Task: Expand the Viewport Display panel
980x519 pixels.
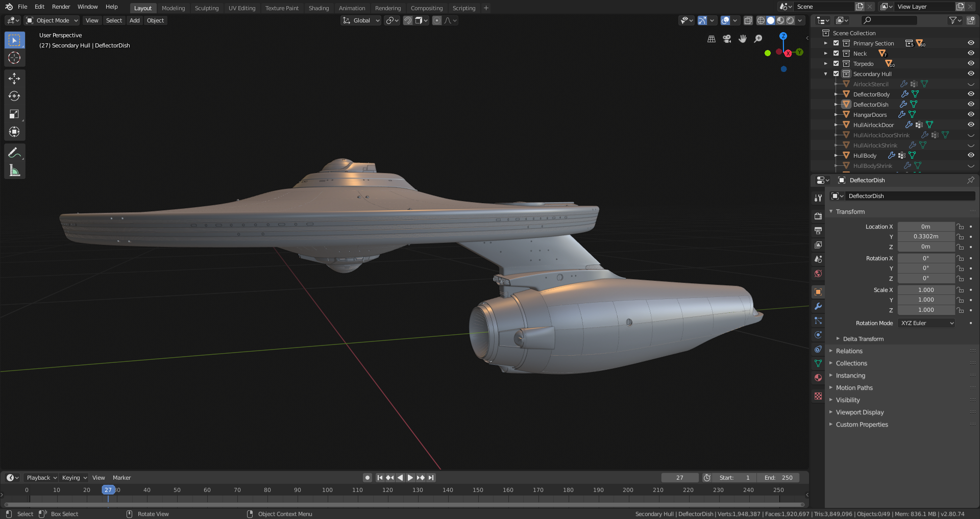Action: coord(860,412)
